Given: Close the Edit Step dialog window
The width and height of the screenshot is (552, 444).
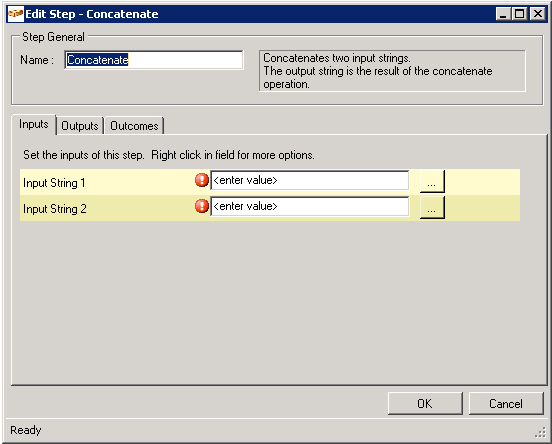Looking at the screenshot, I should 538,14.
